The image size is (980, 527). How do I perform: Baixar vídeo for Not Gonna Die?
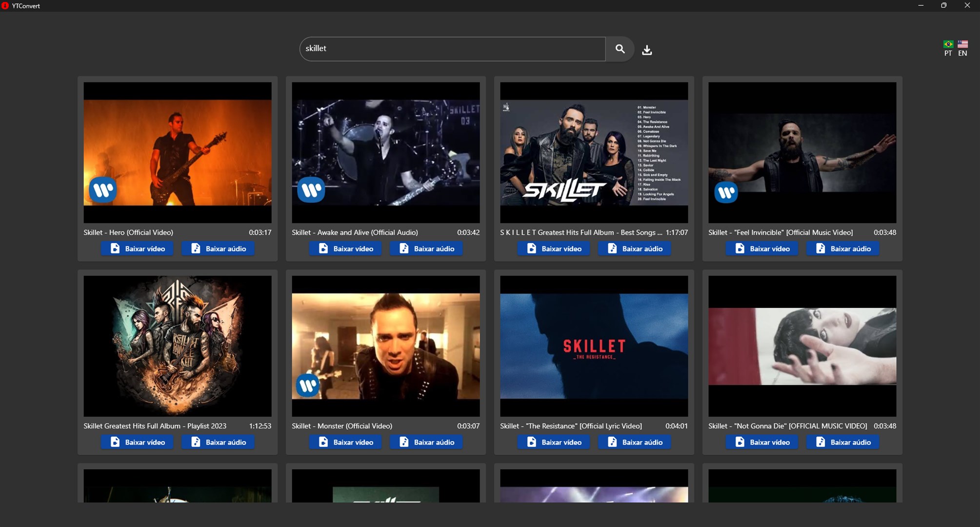coord(762,442)
